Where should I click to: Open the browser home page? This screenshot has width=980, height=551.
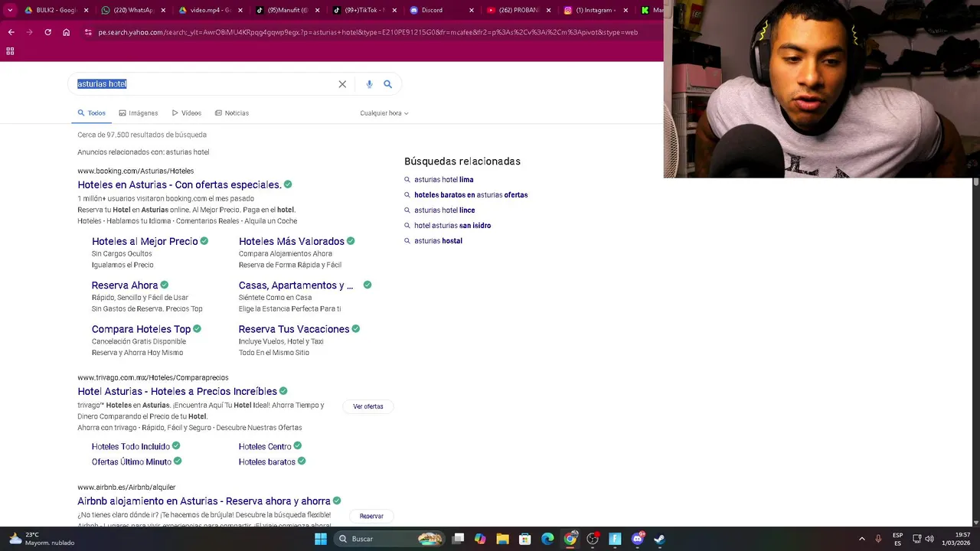coord(67,32)
